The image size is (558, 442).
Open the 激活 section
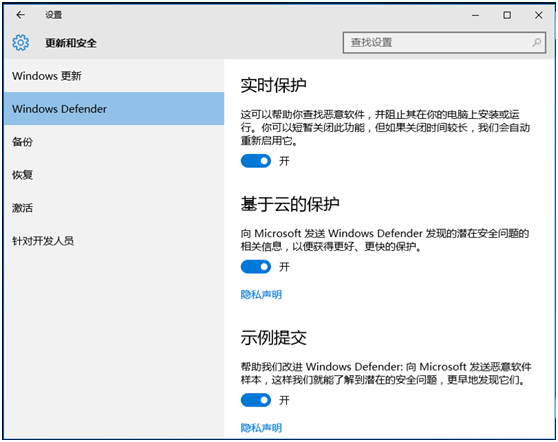[114, 208]
